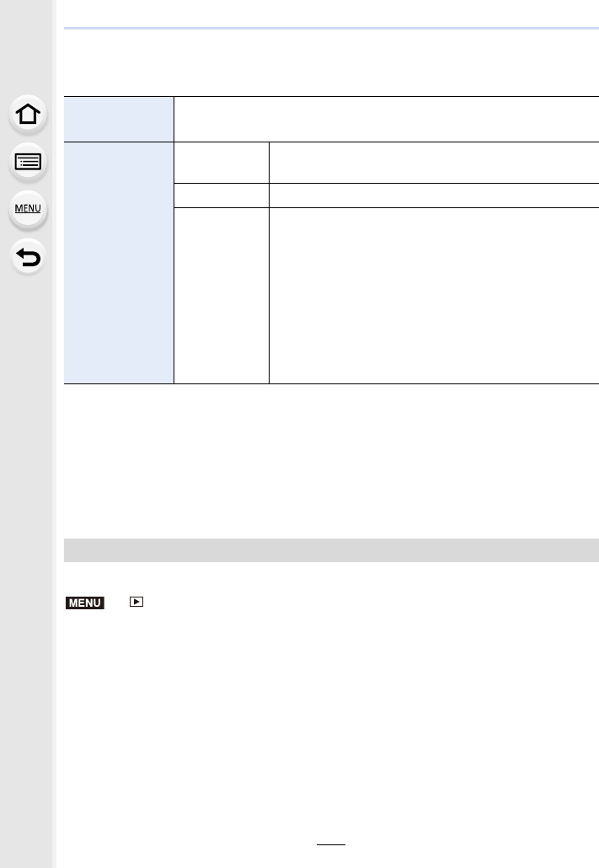Click the blank area between table and gray bar
This screenshot has width=599, height=868.
click(x=331, y=461)
